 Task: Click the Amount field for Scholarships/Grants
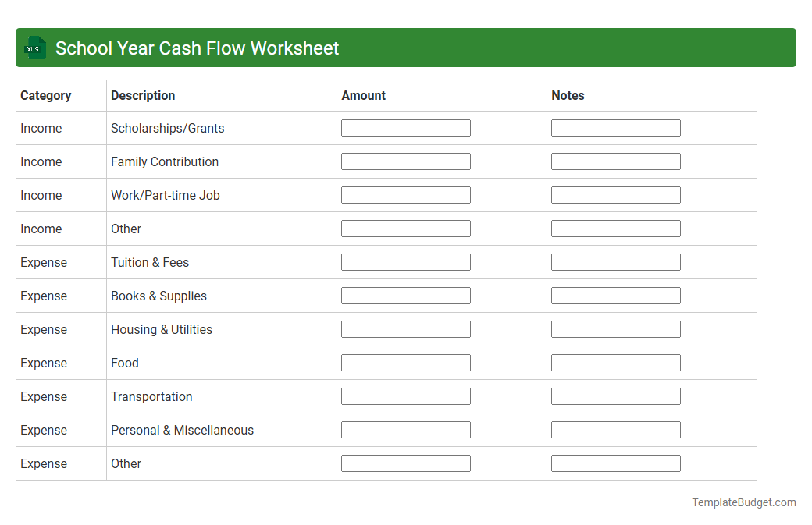click(x=405, y=127)
